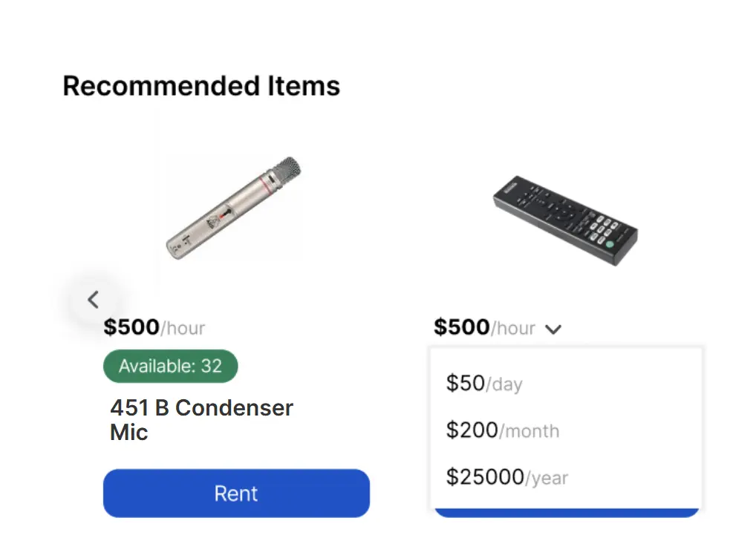Viewport: 756px width, 558px height.
Task: Collapse the price dropdown chevron beside $500/hour
Action: click(553, 329)
